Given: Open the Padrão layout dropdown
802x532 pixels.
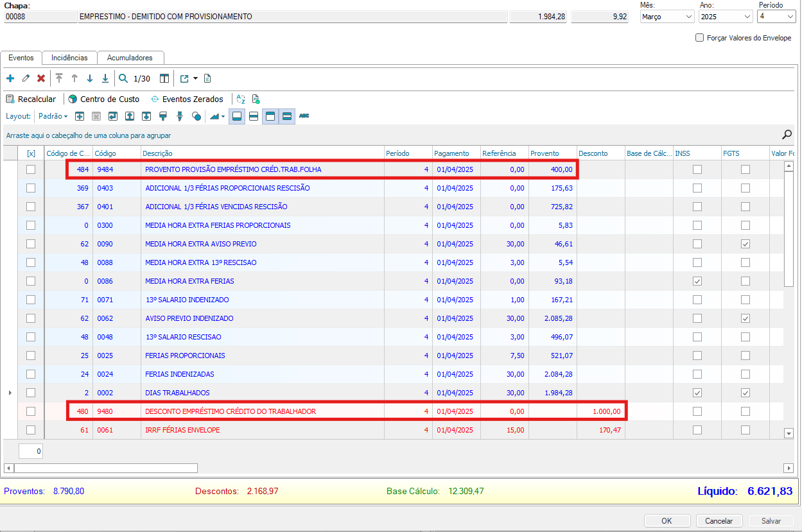Looking at the screenshot, I should (53, 116).
